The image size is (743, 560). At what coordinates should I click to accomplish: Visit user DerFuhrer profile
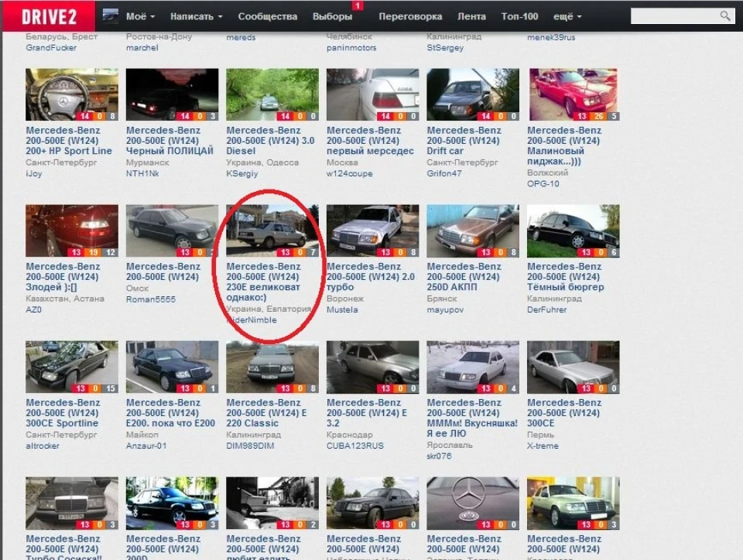click(x=547, y=309)
